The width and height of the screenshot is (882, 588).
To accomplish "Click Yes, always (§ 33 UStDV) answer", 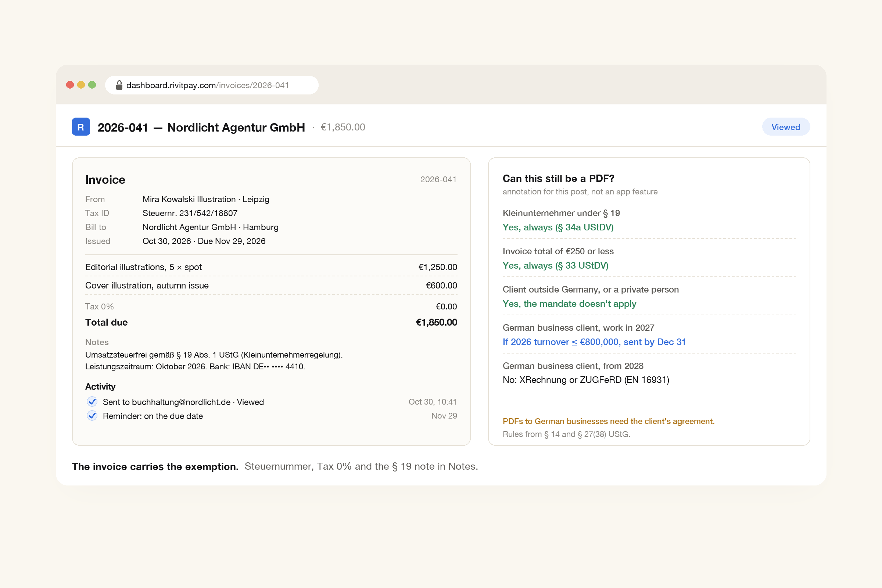I will click(555, 265).
